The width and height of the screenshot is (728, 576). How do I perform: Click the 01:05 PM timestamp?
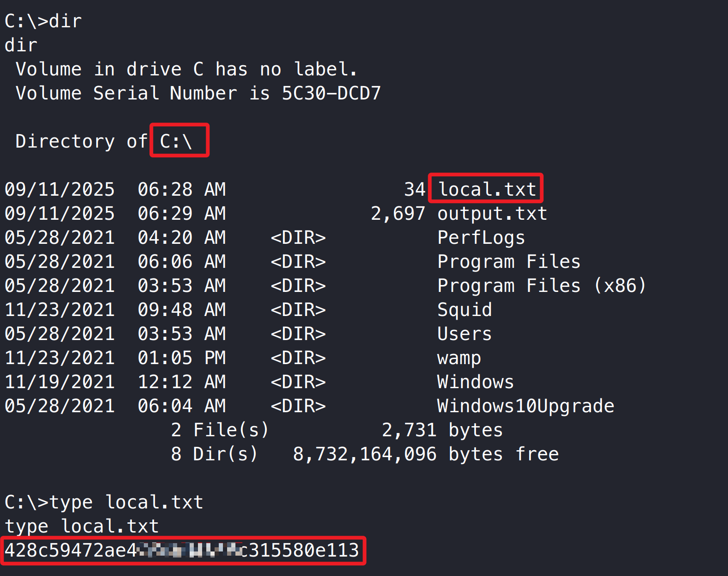tap(182, 358)
